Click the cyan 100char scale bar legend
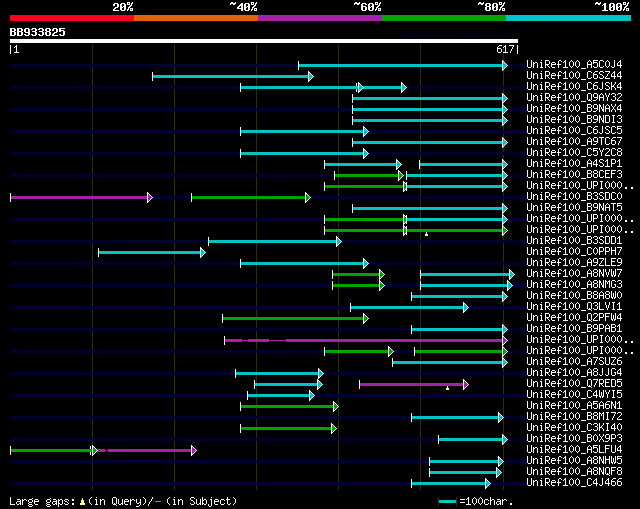Viewport: 640px width, 509px height. (x=447, y=502)
